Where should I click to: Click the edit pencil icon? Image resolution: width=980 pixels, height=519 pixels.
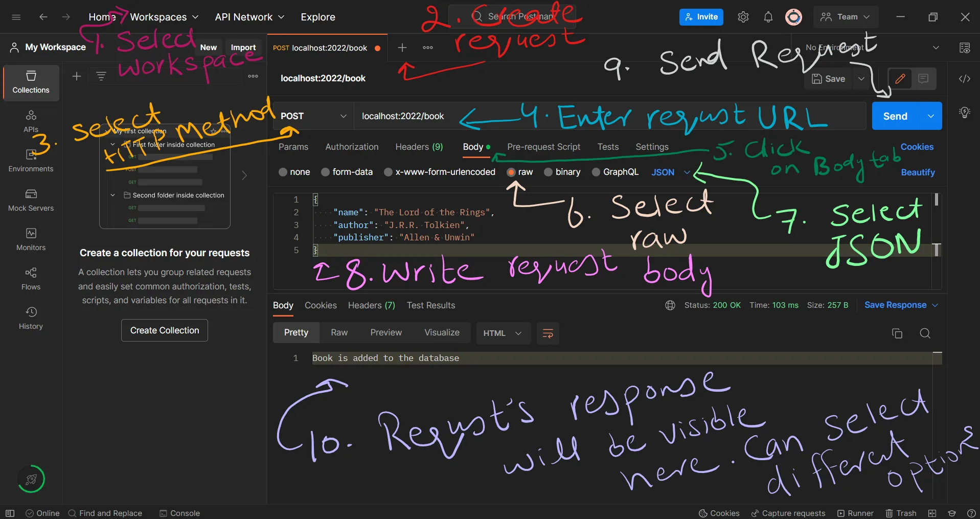900,79
